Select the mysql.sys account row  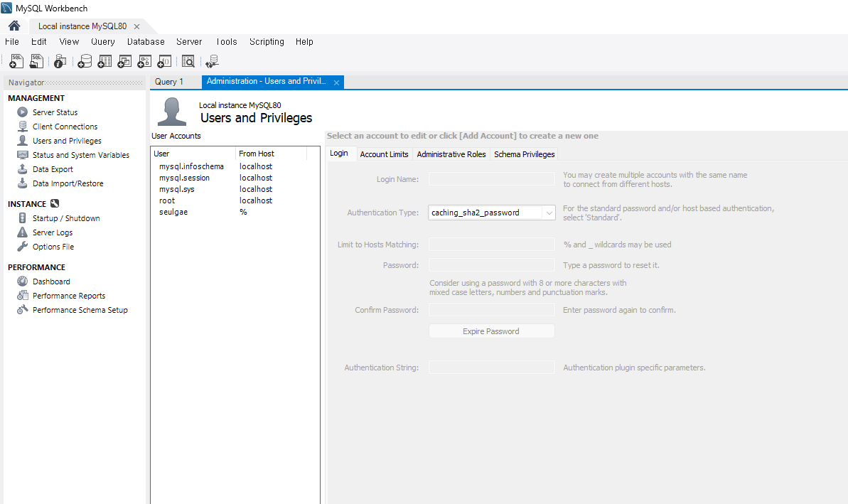[x=235, y=189]
